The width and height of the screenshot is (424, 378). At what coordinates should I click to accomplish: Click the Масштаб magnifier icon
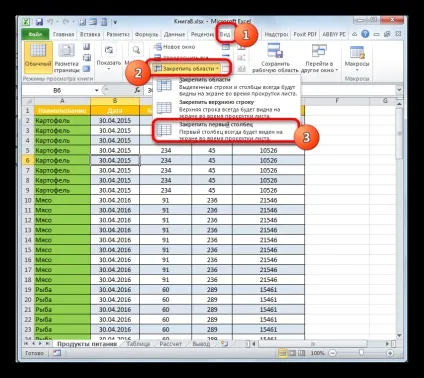(x=136, y=50)
